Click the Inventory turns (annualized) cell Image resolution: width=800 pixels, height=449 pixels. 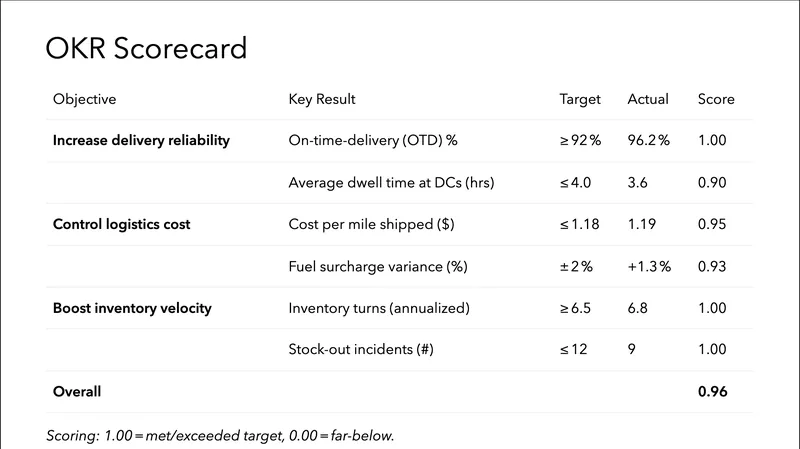pyautogui.click(x=378, y=308)
